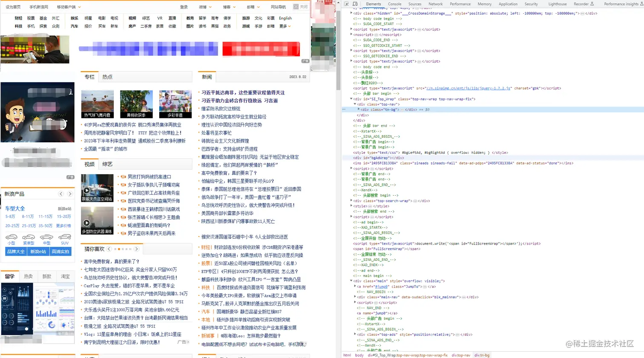Screen dimensions: 644x358
Task: Open the 邮箱 dropdown in top bar
Action: [253, 7]
